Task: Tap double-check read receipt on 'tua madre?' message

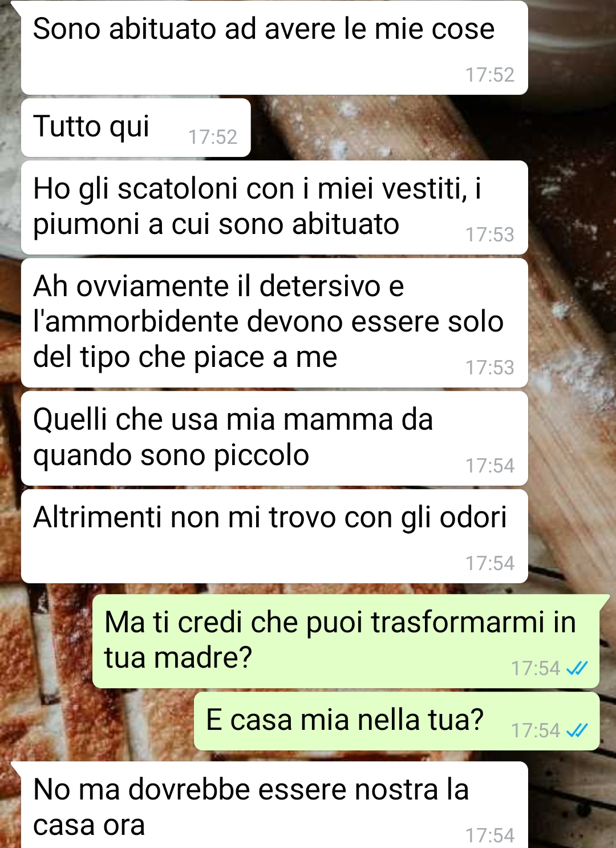Action: click(577, 668)
